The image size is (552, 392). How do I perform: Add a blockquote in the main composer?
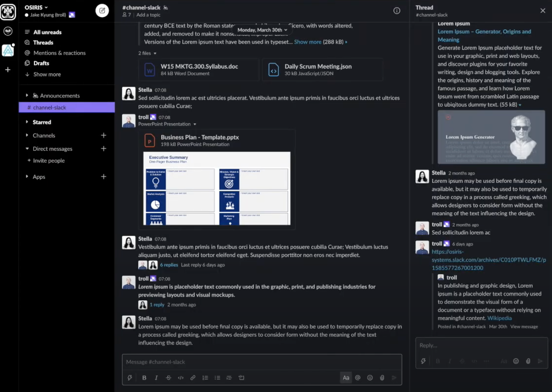tap(229, 378)
